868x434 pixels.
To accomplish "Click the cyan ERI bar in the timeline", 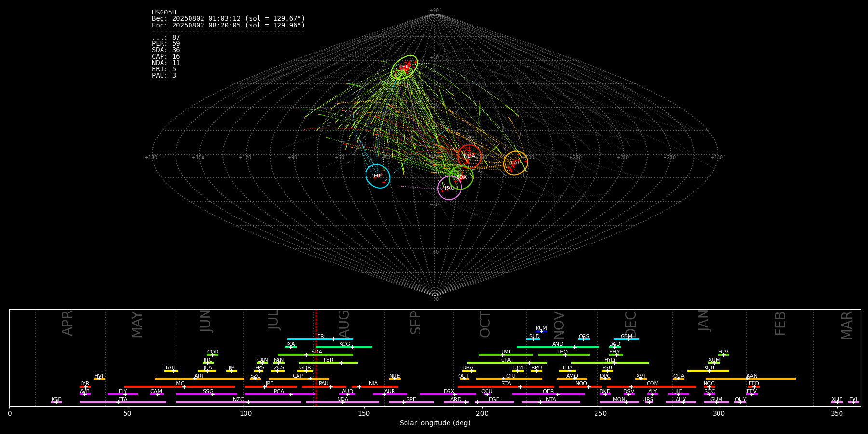I will click(320, 339).
